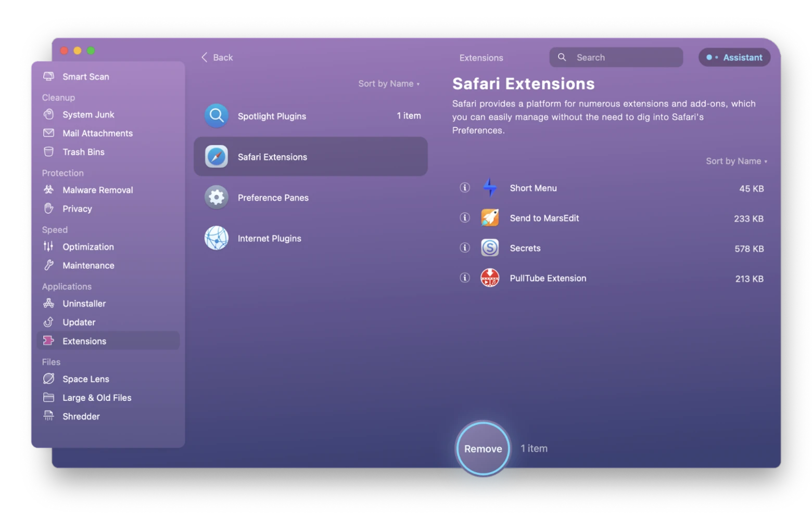Screen dimensions: 812x519
Task: Select System Junk label in sidebar
Action: point(88,114)
